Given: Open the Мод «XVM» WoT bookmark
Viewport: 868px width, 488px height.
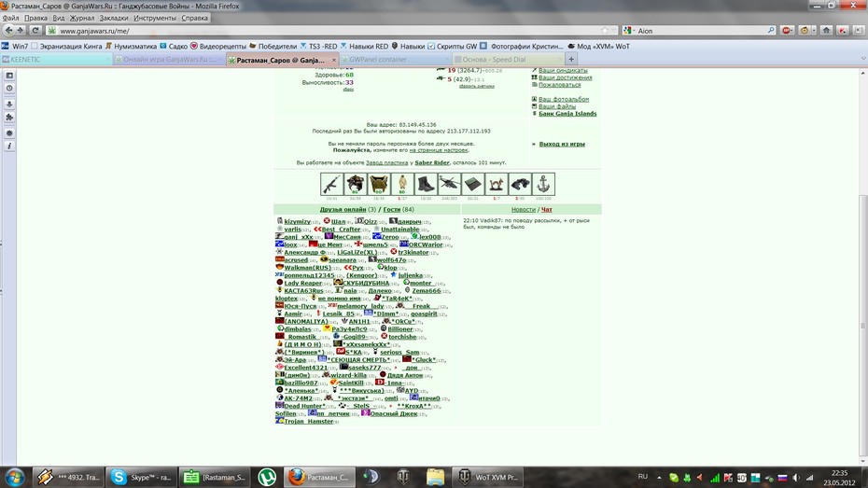Looking at the screenshot, I should [x=598, y=46].
